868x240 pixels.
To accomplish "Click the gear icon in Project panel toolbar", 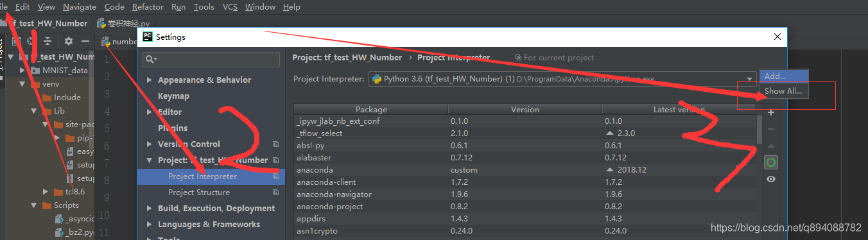I will pos(69,41).
